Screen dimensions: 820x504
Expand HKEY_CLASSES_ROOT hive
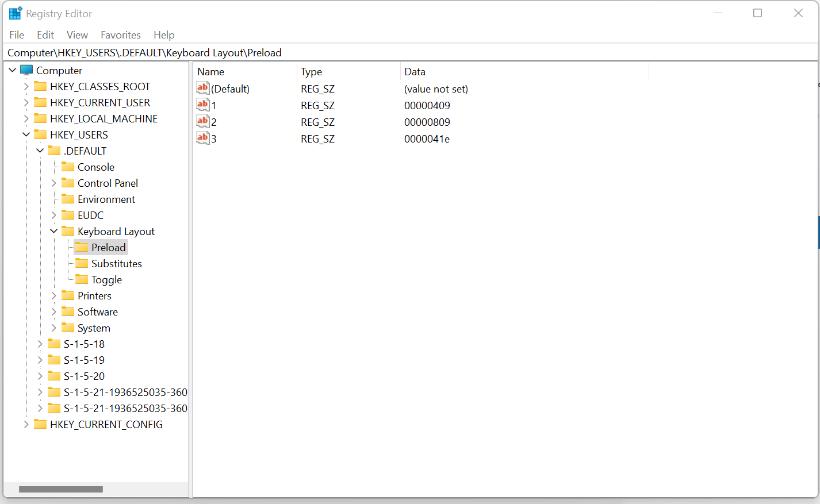tap(26, 86)
